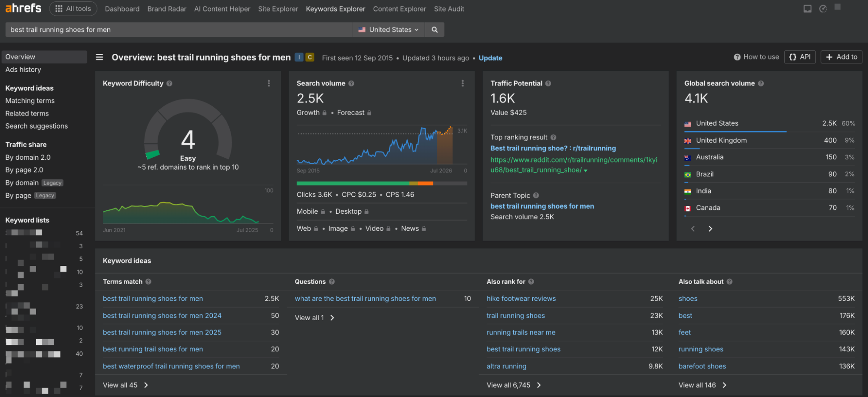Open By page 2.0 traffic share

coord(24,170)
